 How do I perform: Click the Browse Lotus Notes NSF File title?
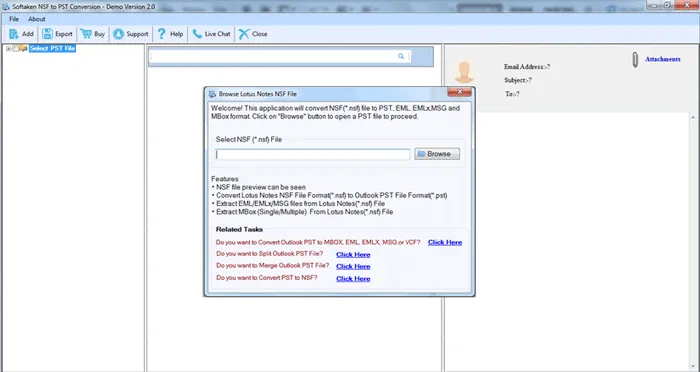258,94
